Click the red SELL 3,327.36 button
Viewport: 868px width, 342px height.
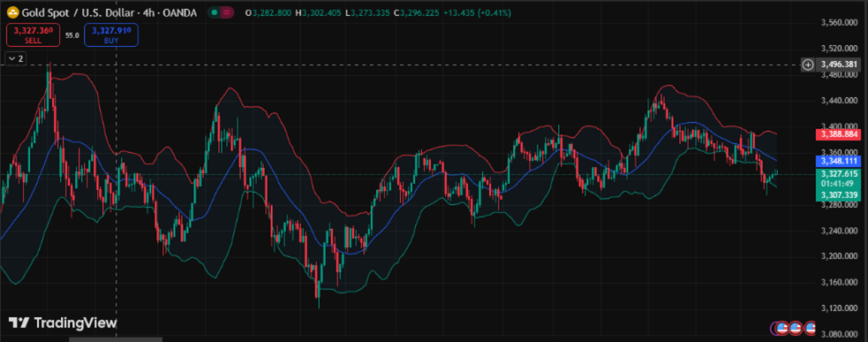(34, 34)
